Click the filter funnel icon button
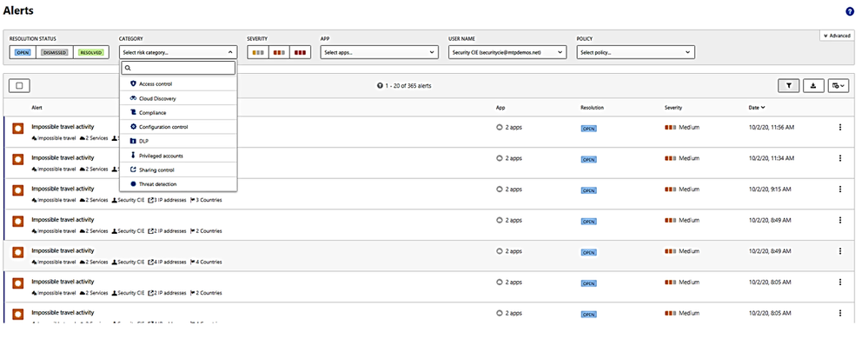This screenshot has height=346, width=868. 788,86
